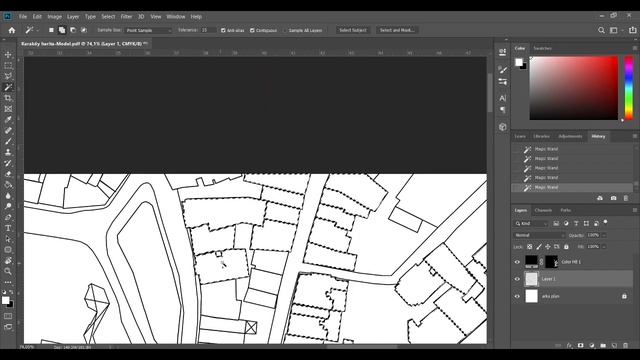Select the Rectangular Marquee tool

pos(8,65)
